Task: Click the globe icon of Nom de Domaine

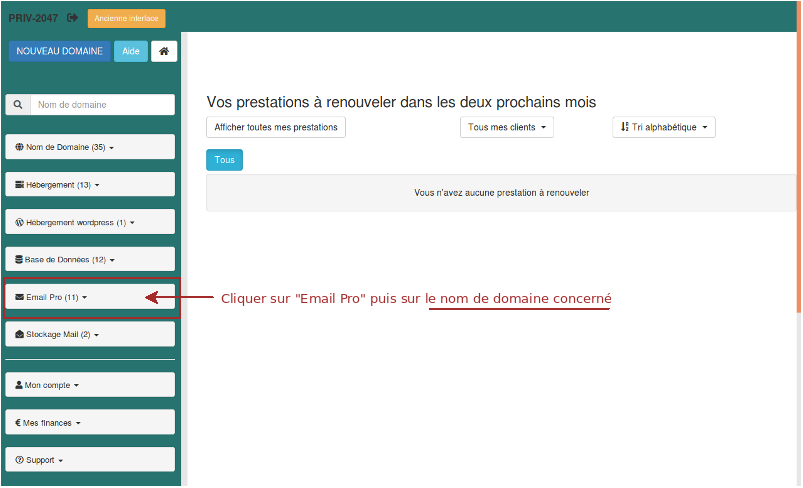Action: [19, 147]
